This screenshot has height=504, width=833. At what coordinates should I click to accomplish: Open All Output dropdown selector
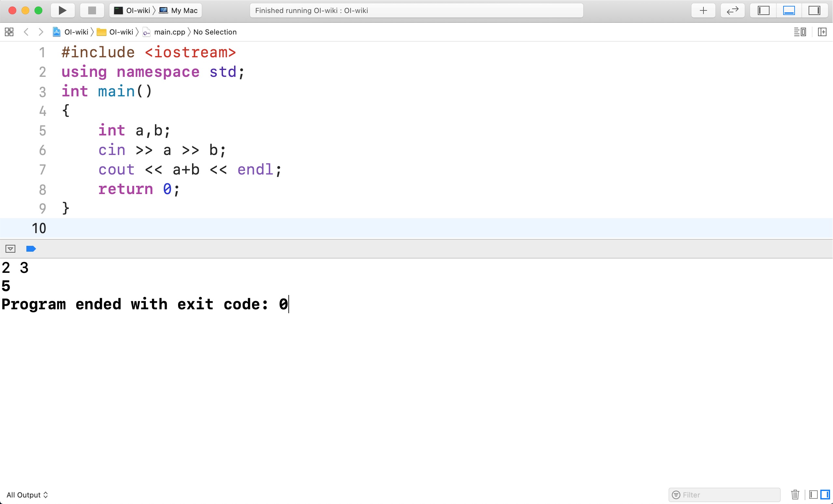27,495
